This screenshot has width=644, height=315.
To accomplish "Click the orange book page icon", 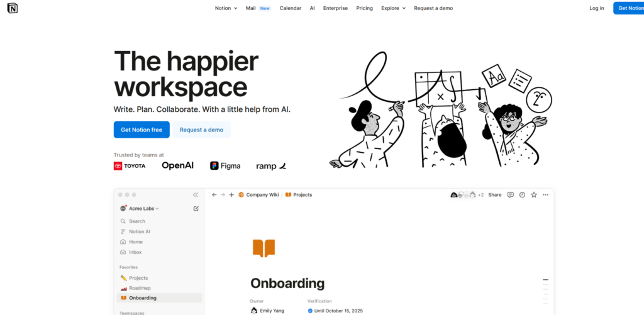I will click(x=264, y=248).
